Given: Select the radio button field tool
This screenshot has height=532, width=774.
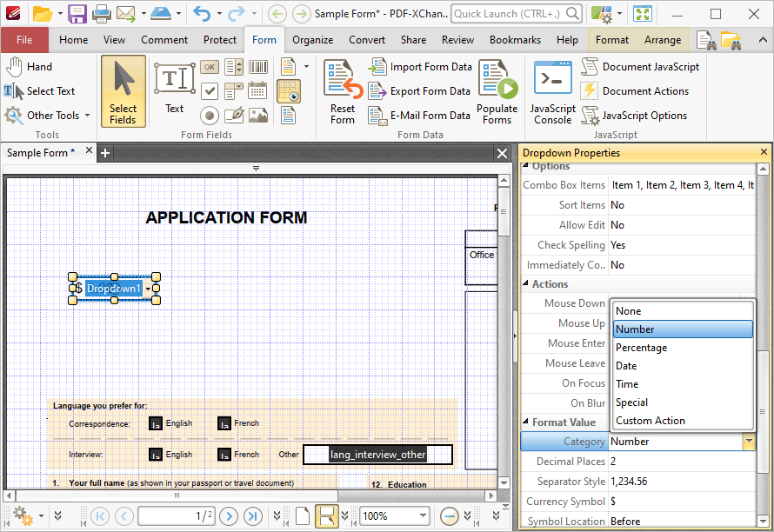Looking at the screenshot, I should pyautogui.click(x=210, y=116).
